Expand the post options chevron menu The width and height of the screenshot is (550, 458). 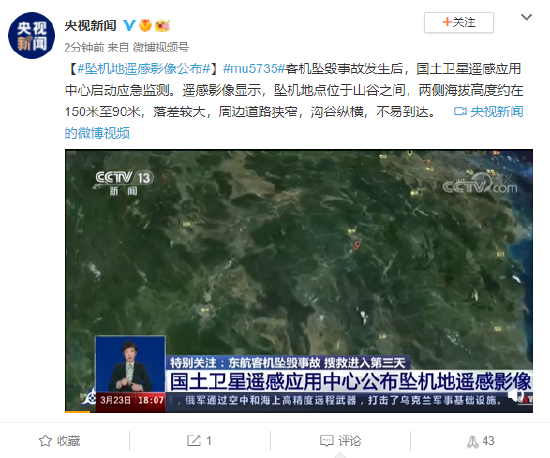526,17
